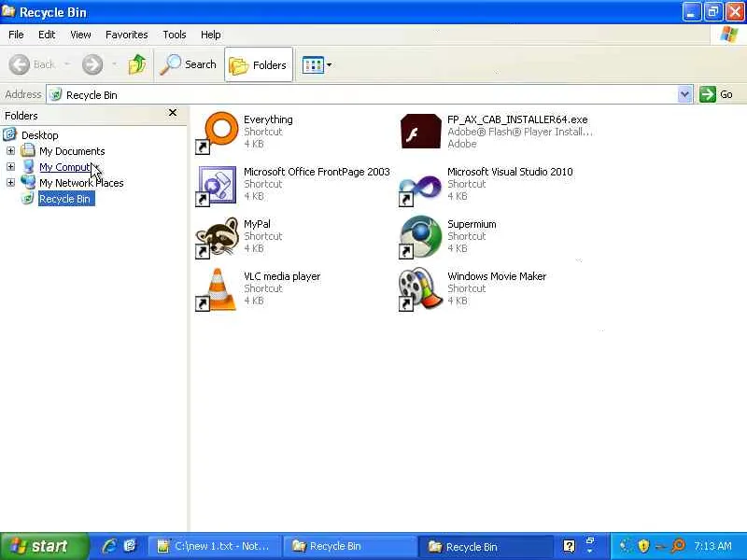Screen dimensions: 747x560
Task: Click the FP_AX_CAB_INSTALLER64.exe file name
Action: click(517, 119)
